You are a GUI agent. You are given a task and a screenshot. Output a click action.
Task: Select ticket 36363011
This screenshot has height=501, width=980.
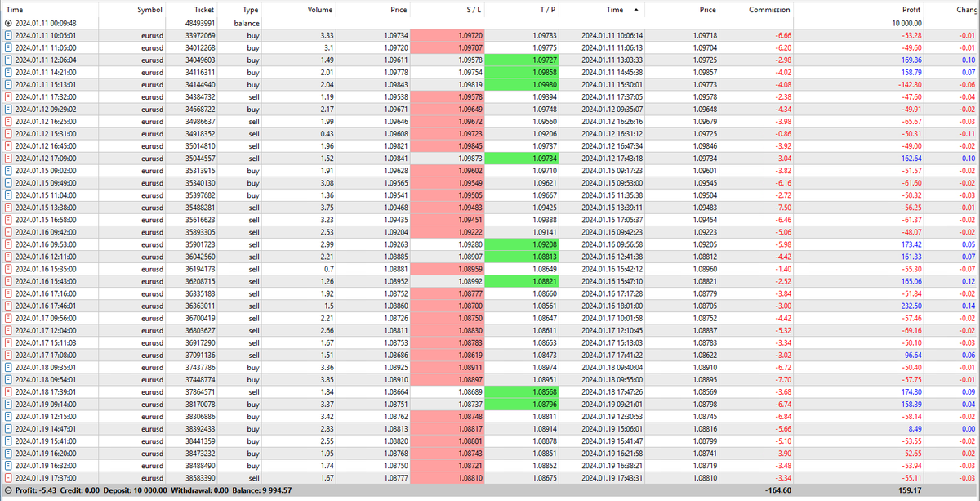pos(200,304)
